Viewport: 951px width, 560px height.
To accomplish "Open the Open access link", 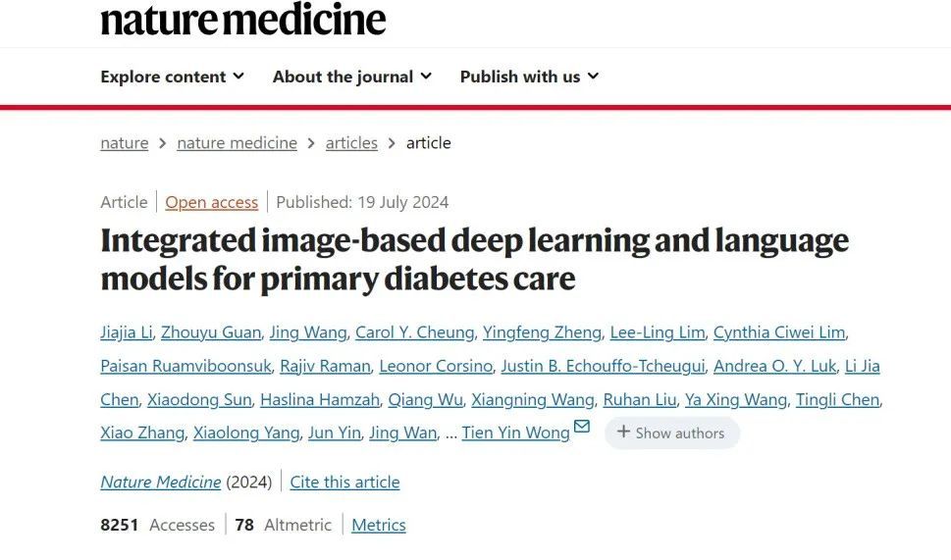I will click(211, 202).
